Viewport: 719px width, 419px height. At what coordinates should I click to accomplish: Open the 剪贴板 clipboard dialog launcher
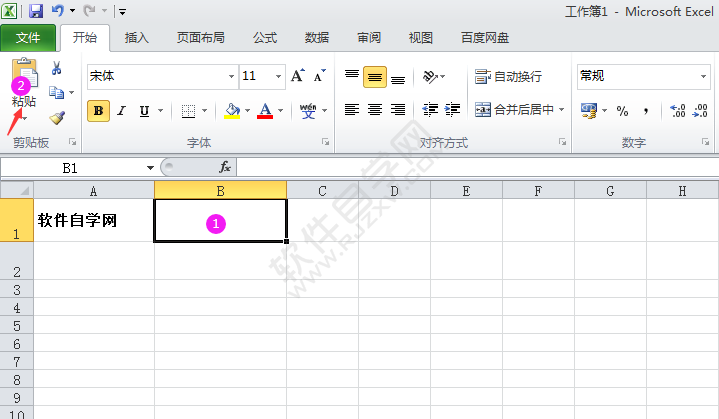72,142
